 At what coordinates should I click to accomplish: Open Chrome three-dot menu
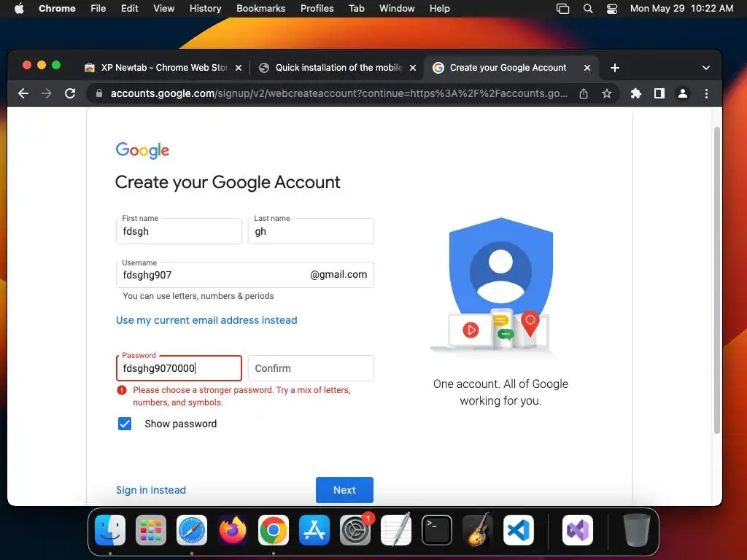click(706, 93)
